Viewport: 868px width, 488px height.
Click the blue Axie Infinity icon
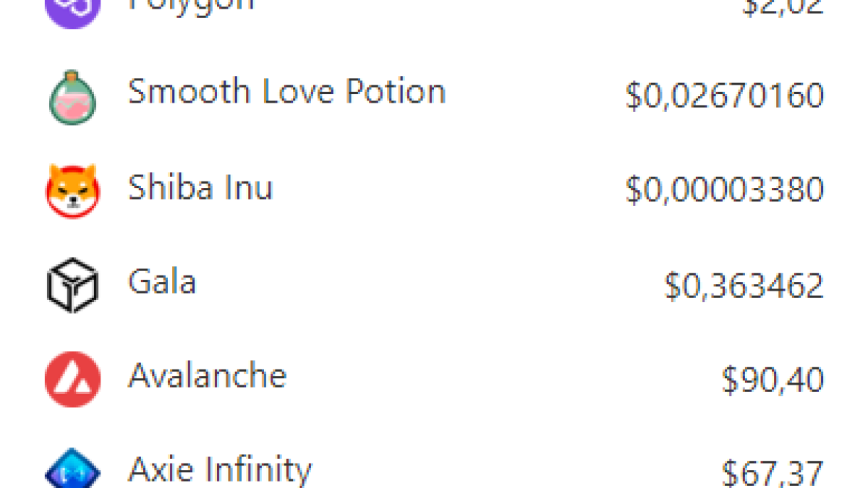tap(72, 471)
